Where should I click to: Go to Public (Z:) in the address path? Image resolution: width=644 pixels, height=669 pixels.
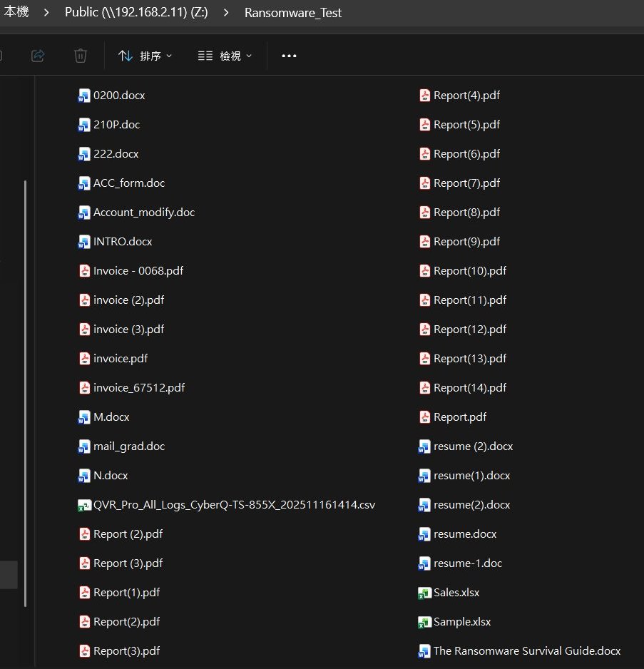(x=136, y=13)
